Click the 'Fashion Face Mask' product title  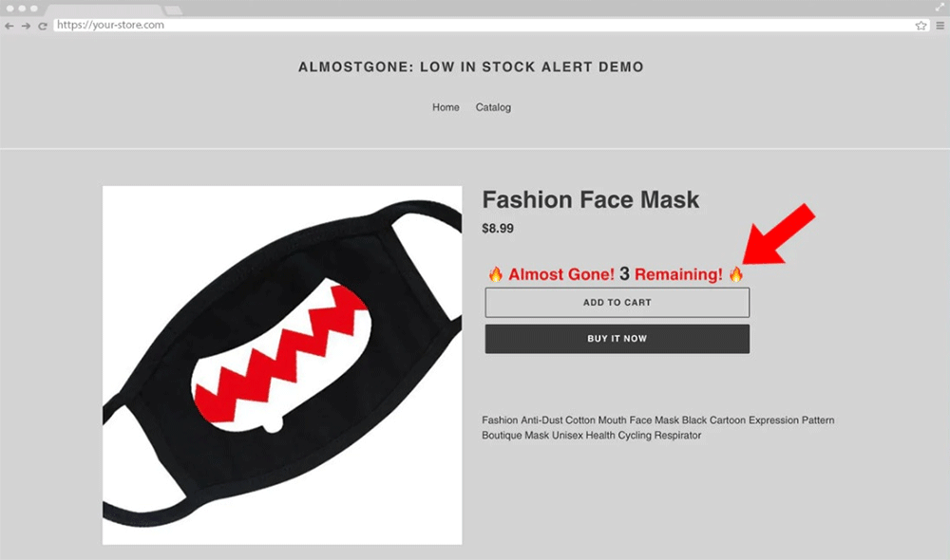pos(590,200)
